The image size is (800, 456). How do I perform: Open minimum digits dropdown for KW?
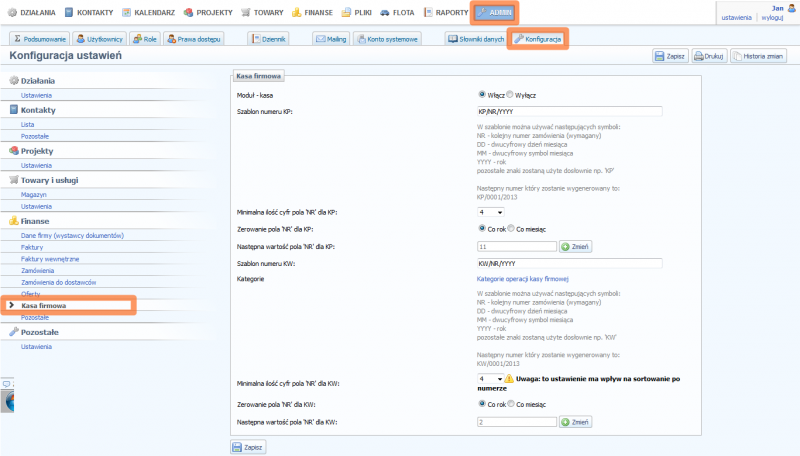(490, 379)
